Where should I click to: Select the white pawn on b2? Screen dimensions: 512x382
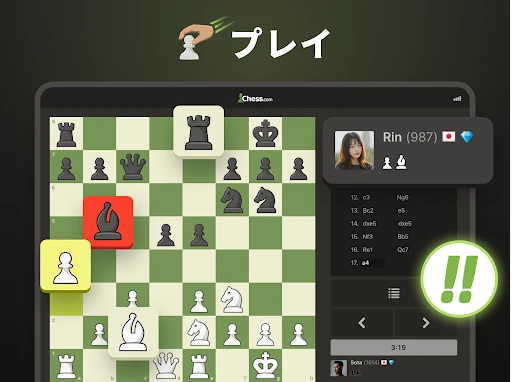coord(99,334)
